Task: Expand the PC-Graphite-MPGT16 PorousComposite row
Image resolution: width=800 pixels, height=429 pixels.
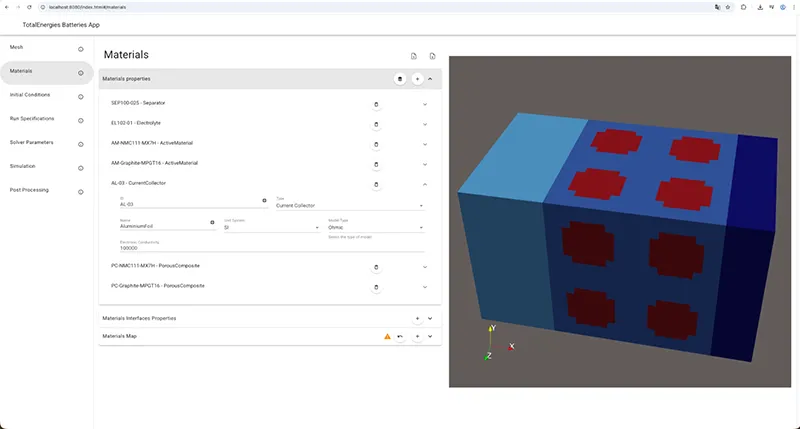Action: click(x=424, y=287)
